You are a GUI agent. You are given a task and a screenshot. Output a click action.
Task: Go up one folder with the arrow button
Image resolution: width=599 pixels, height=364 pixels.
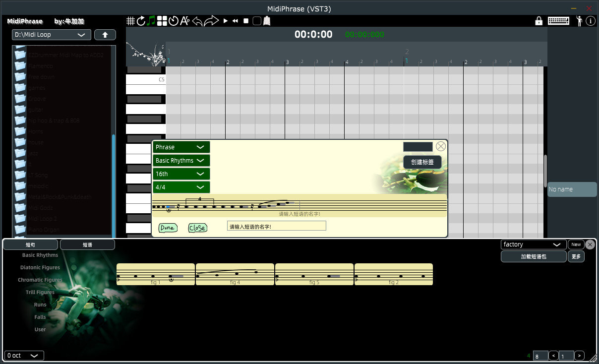point(105,35)
